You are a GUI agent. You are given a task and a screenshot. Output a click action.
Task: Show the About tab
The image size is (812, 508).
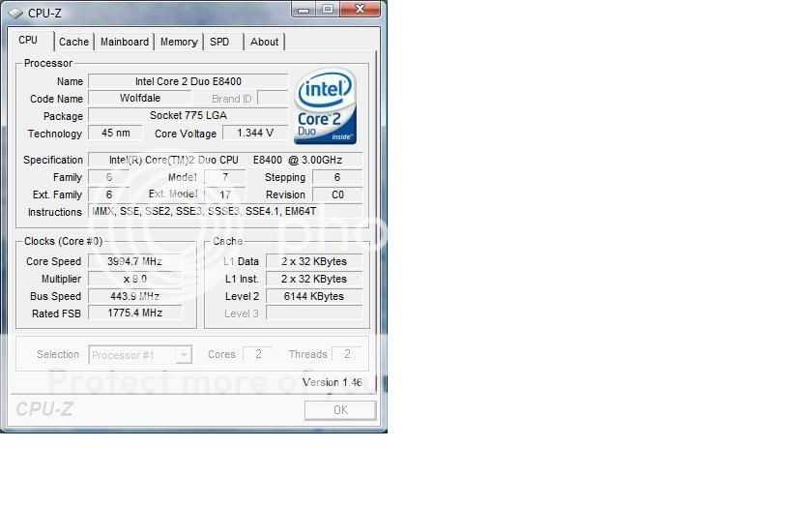[264, 42]
